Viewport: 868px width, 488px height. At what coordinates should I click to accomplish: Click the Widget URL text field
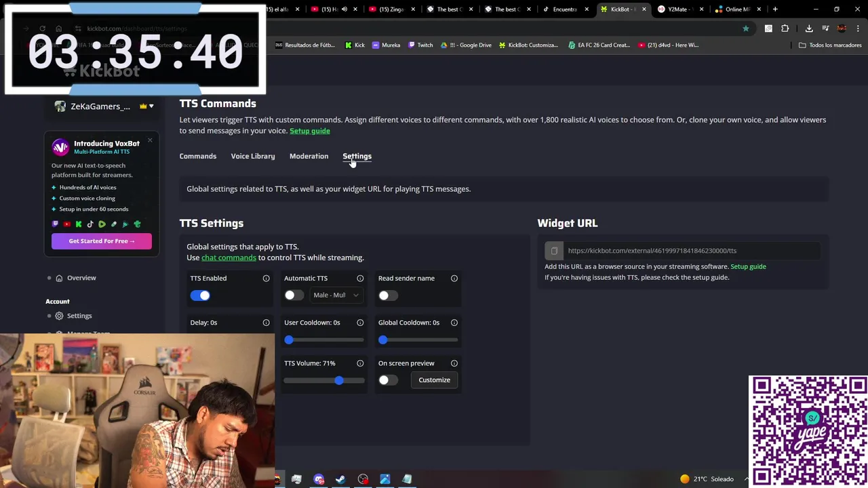pos(691,251)
